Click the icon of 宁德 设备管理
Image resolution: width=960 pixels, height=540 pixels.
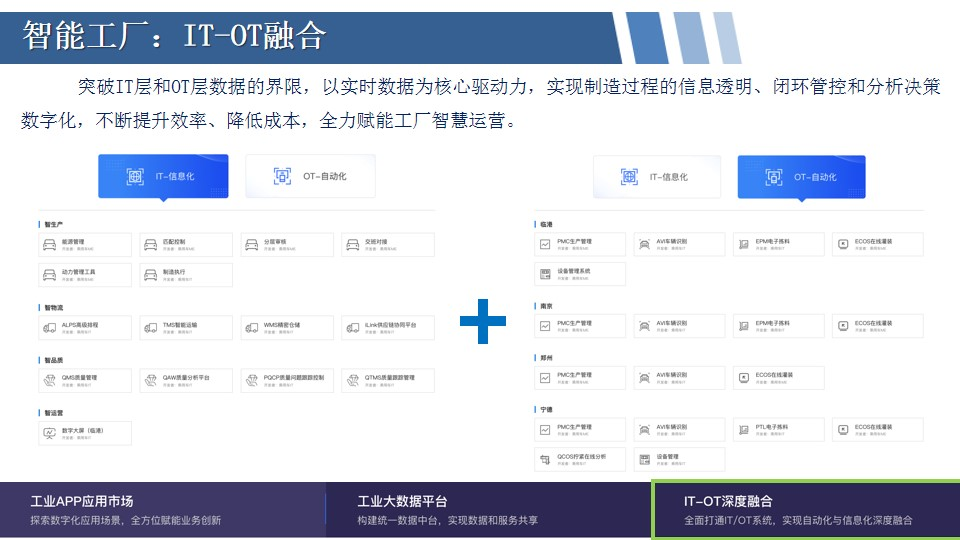(x=644, y=459)
